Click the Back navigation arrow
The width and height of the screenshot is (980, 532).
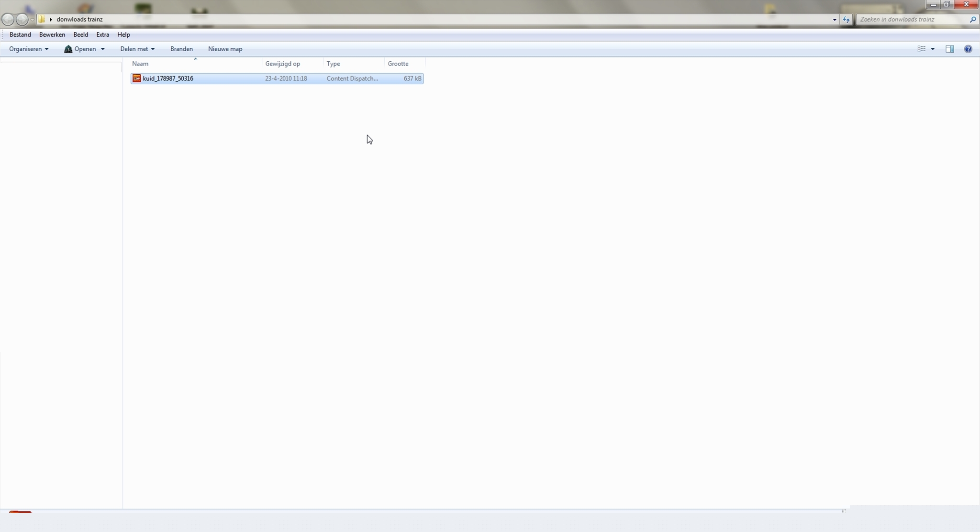point(8,19)
